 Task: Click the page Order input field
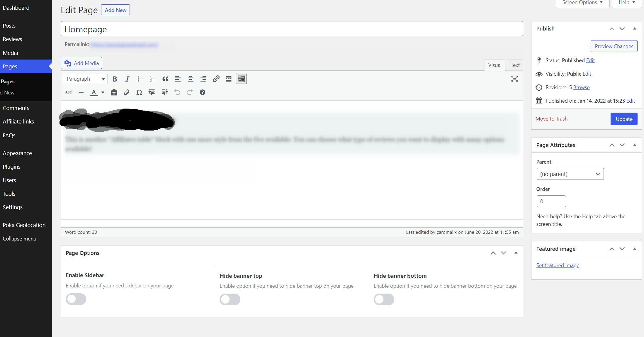point(551,201)
